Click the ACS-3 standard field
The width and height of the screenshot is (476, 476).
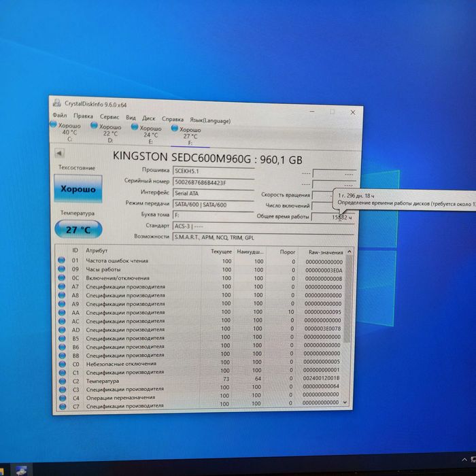(x=263, y=226)
